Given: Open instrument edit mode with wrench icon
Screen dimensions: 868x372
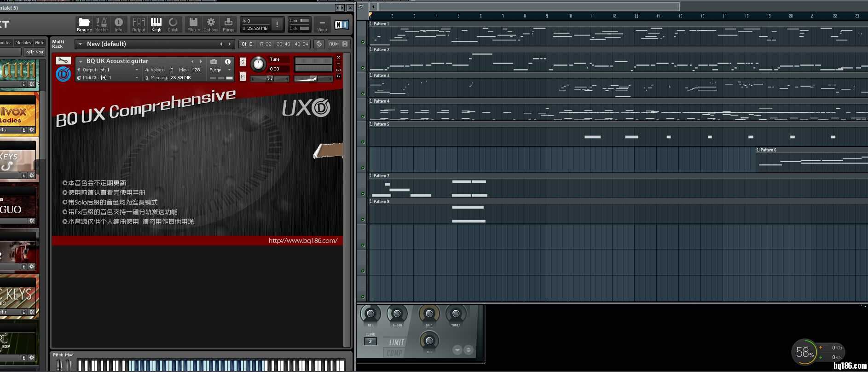Looking at the screenshot, I should (x=63, y=61).
